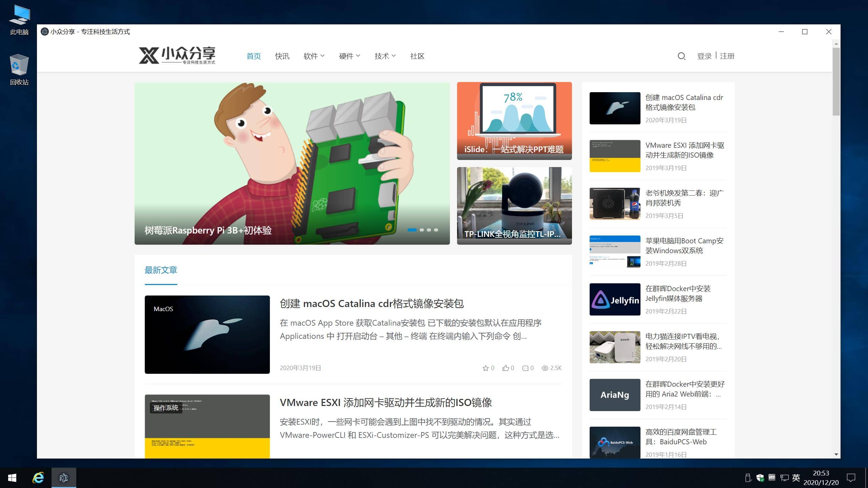
Task: Select the third carousel slide dot
Action: (429, 230)
